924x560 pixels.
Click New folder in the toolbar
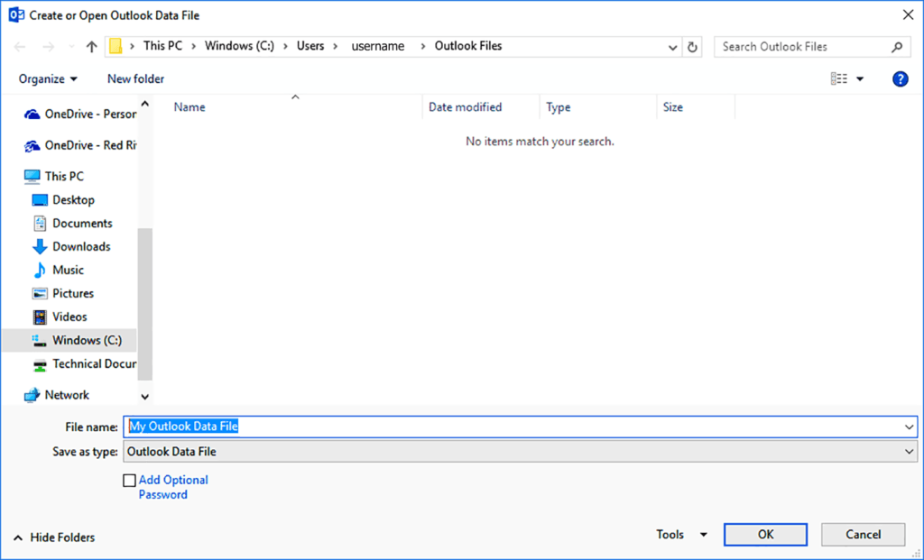tap(135, 79)
